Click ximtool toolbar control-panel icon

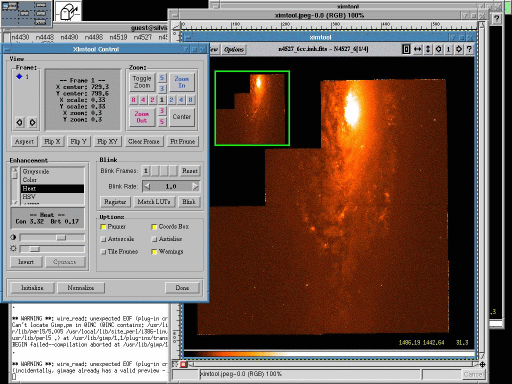tap(406, 49)
